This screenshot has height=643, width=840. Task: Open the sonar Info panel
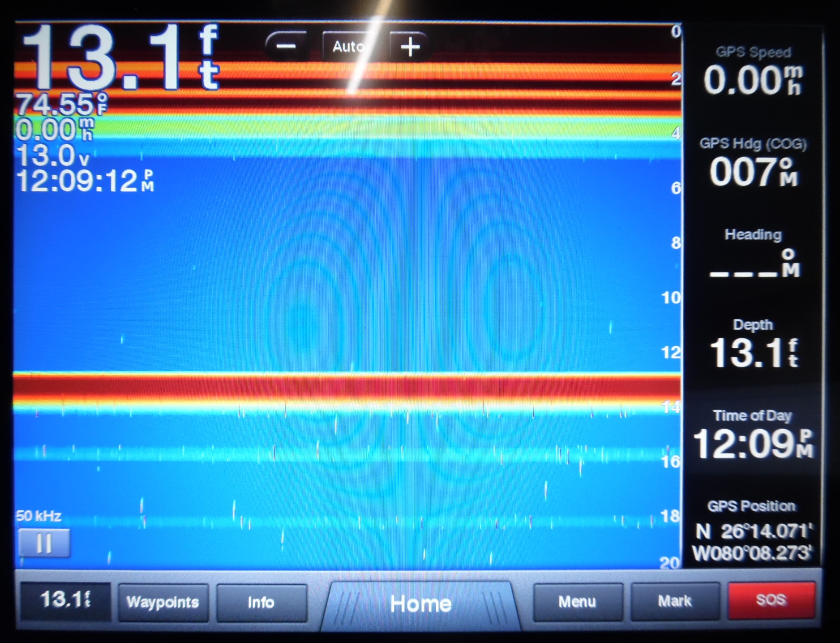click(x=261, y=603)
